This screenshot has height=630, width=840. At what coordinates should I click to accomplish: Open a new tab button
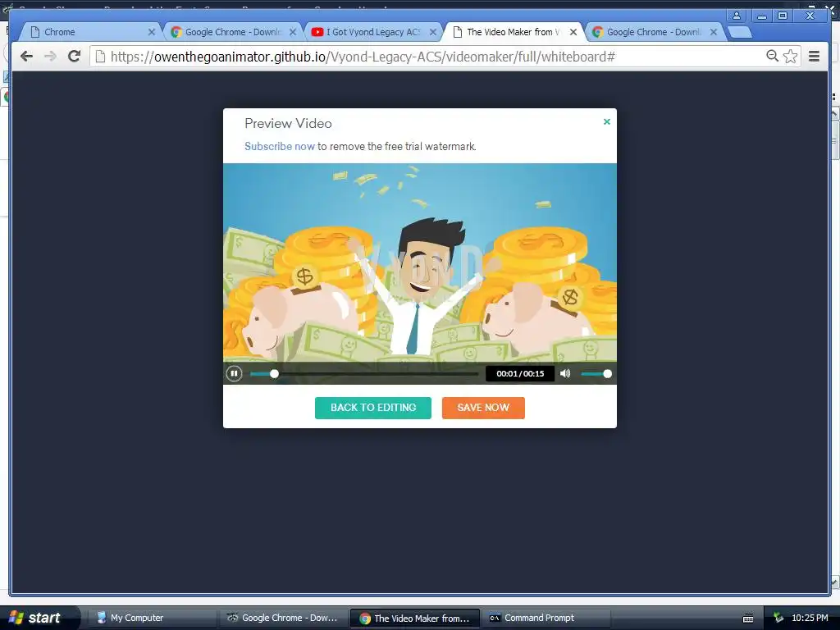pos(740,32)
